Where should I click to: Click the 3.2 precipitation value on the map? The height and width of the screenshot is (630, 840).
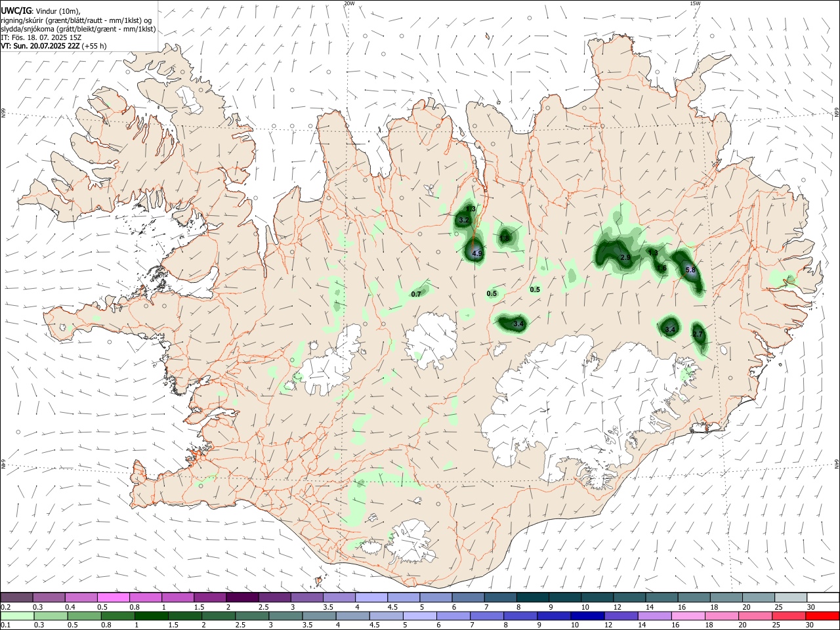464,220
